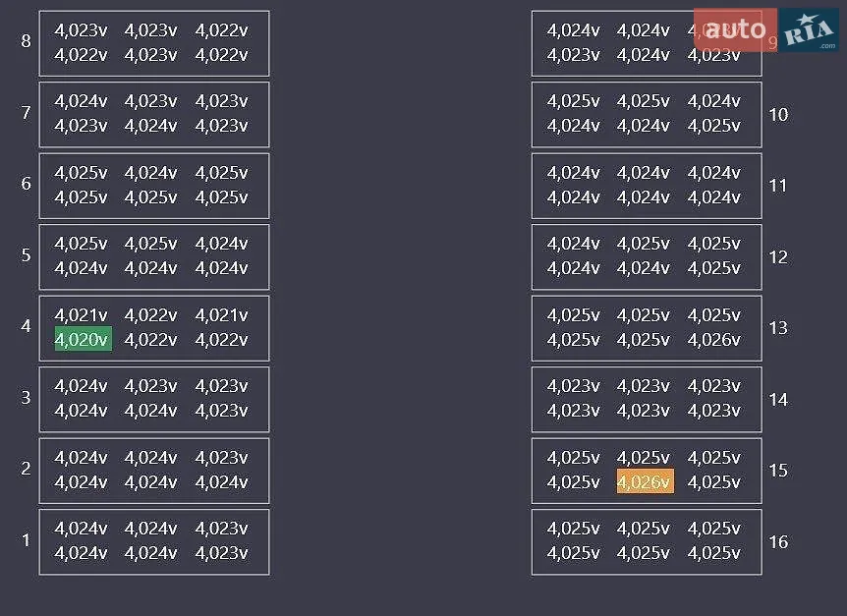The width and height of the screenshot is (847, 616).
Task: Select module 12 voltage panel
Action: click(x=647, y=257)
